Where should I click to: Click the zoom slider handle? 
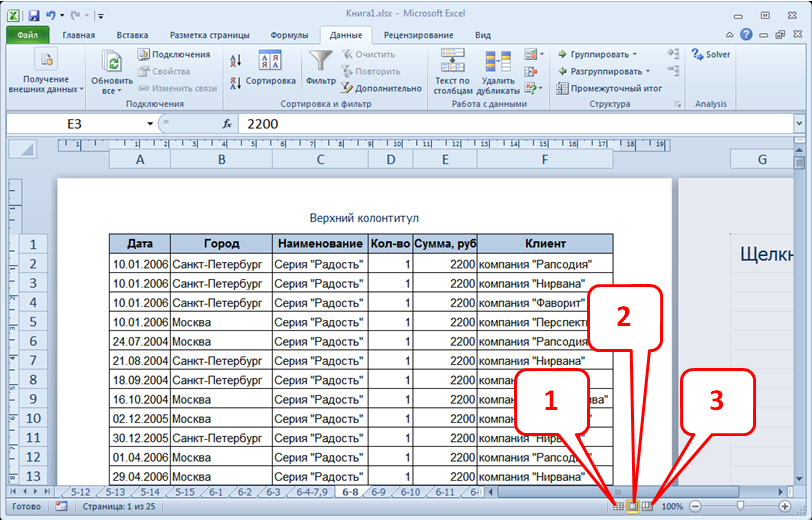point(739,507)
